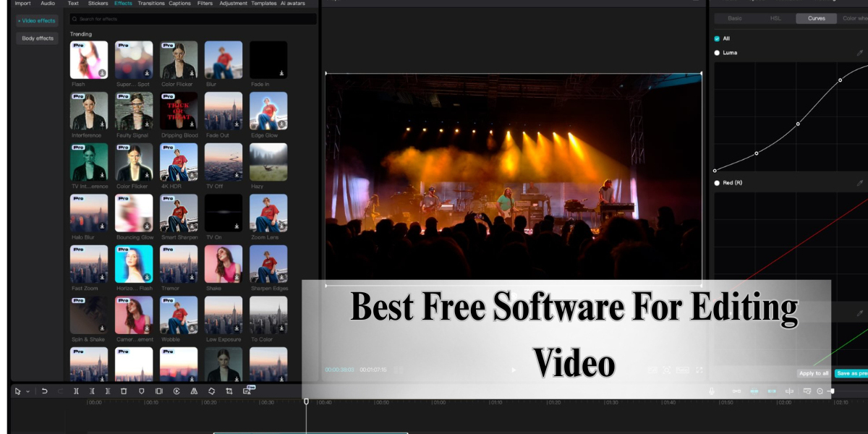Click the Save as preset button
This screenshot has width=868, height=434.
coord(851,373)
